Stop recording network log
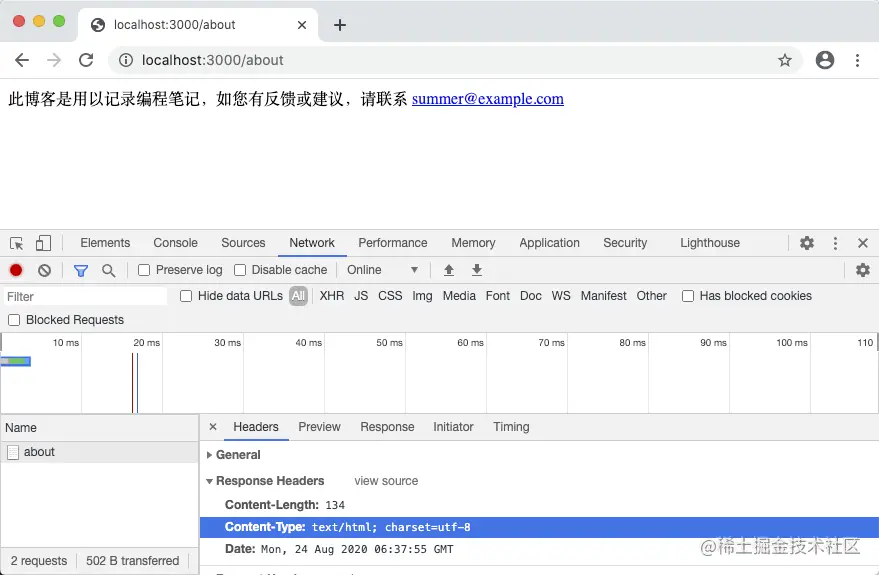Image resolution: width=879 pixels, height=575 pixels. (16, 270)
